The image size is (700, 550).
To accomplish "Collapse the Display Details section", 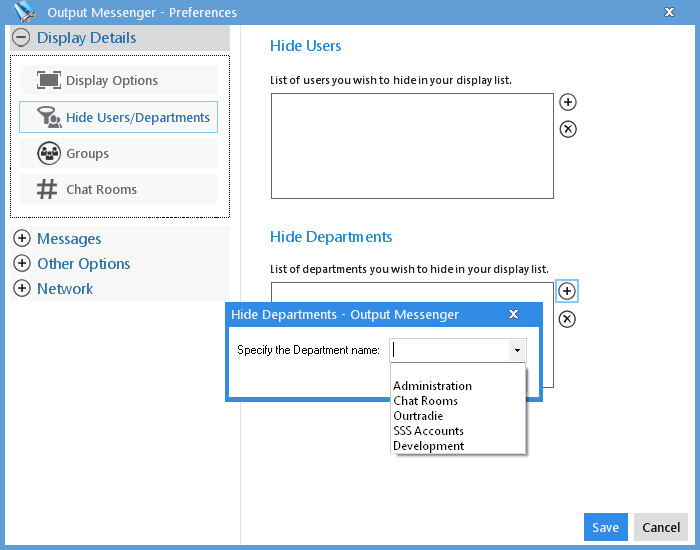I will point(21,38).
